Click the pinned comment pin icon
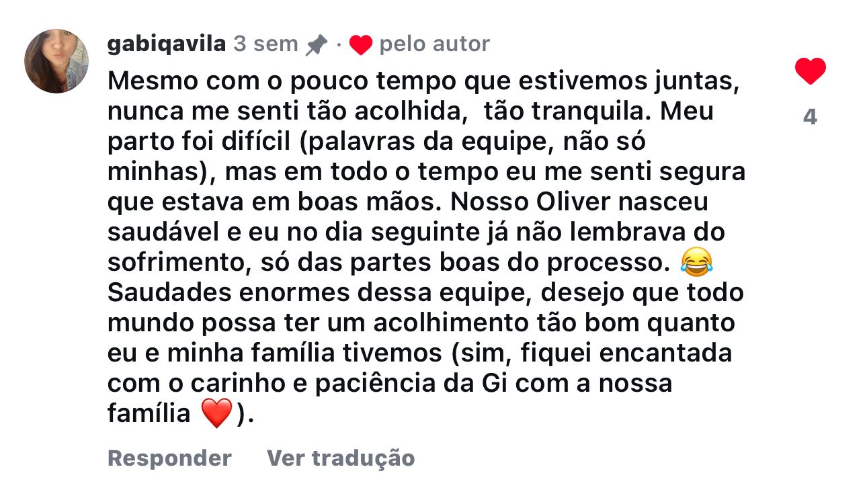Image resolution: width=867 pixels, height=504 pixels. click(316, 45)
